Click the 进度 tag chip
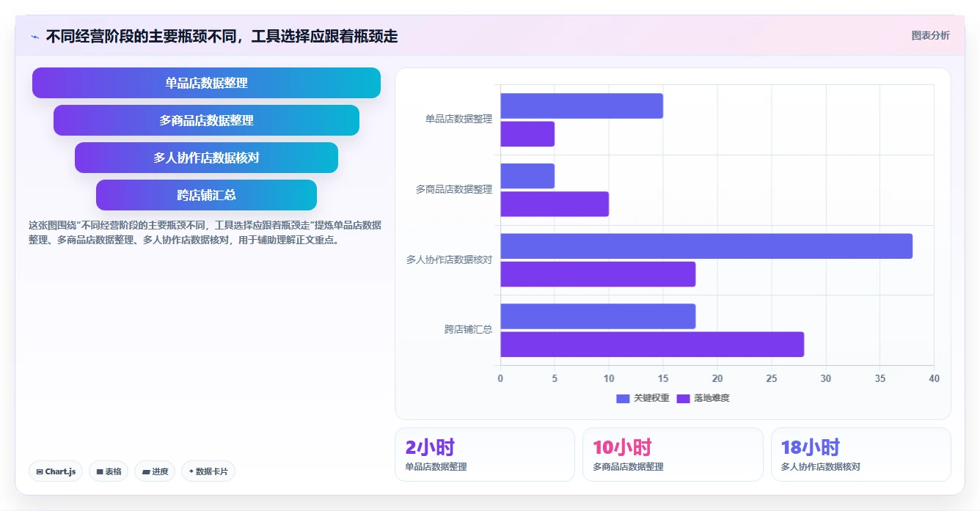Image resolution: width=980 pixels, height=511 pixels. [x=155, y=471]
